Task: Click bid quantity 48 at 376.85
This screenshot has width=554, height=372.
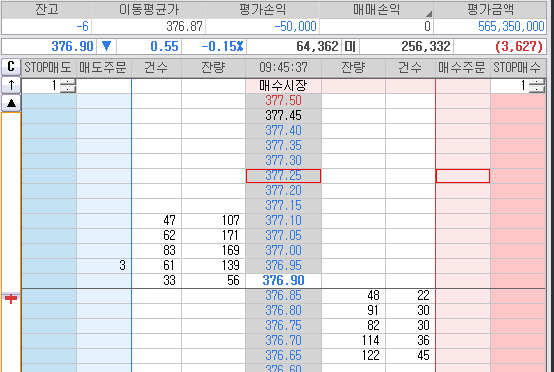Action: click(x=353, y=296)
